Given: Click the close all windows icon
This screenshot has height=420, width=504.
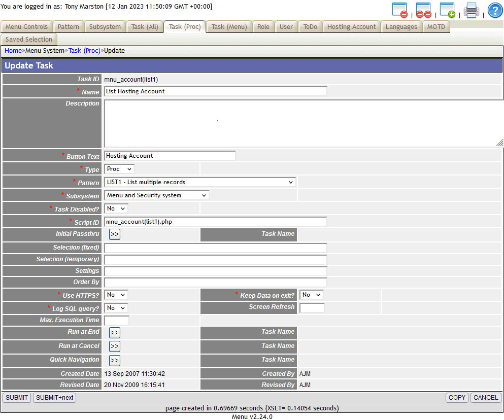Looking at the screenshot, I should (423, 10).
